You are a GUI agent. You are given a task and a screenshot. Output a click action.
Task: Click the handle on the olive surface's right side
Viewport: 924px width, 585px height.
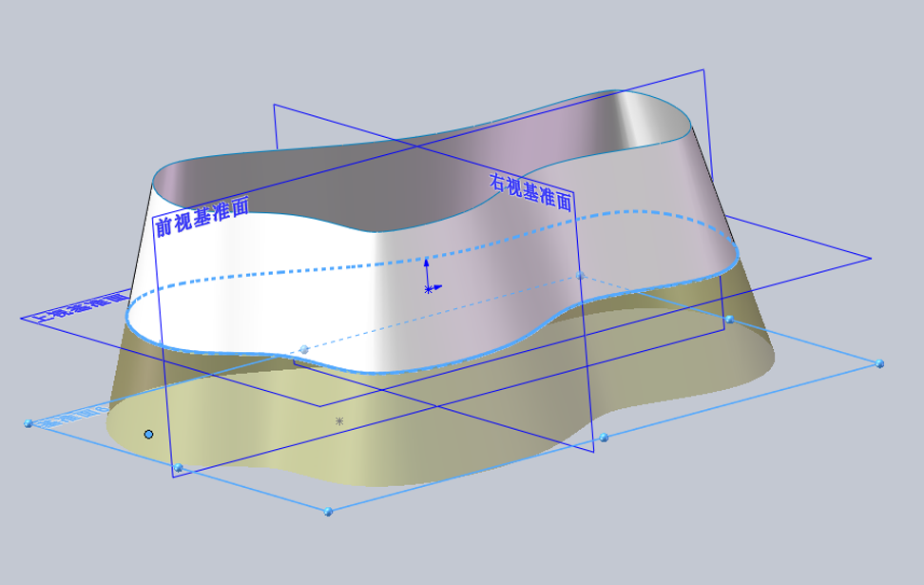pyautogui.click(x=729, y=319)
